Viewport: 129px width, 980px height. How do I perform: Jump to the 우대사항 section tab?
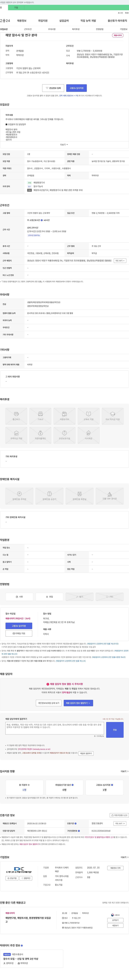tap(52, 29)
